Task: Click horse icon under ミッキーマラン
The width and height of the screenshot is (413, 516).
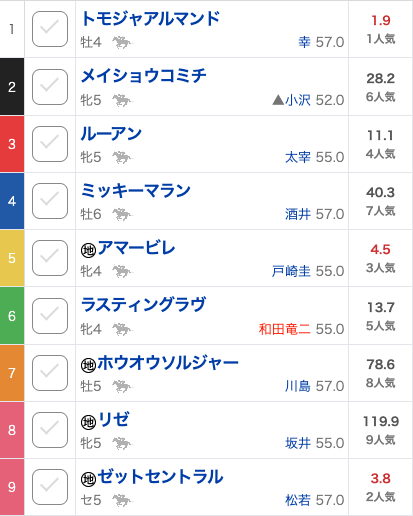Action: click(122, 214)
